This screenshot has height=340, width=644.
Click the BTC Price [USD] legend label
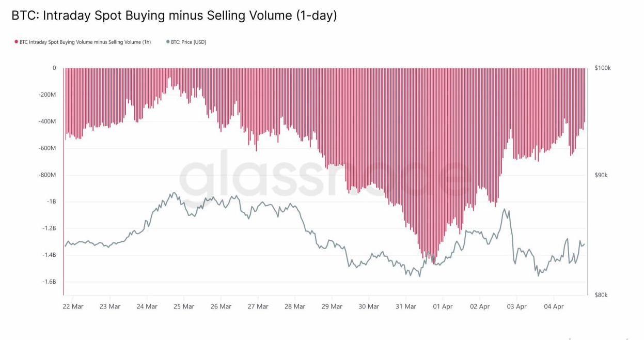click(189, 42)
